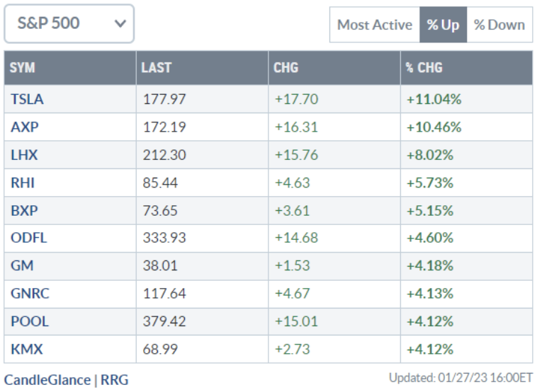Sort by LAST column header

(x=156, y=68)
